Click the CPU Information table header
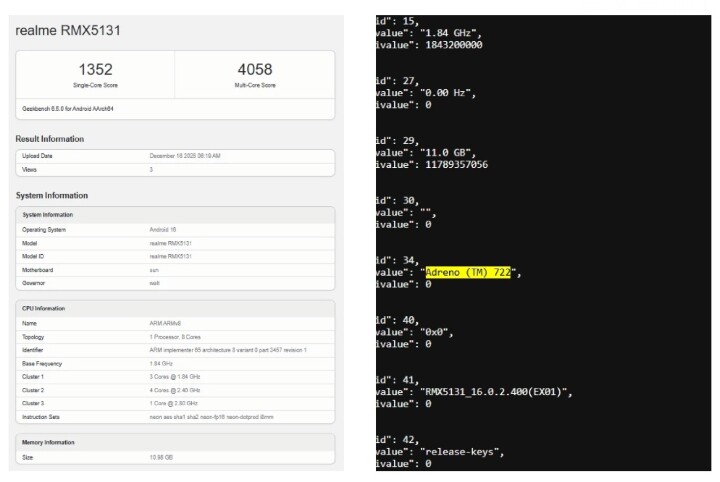The height and width of the screenshot is (482, 720). pos(175,308)
